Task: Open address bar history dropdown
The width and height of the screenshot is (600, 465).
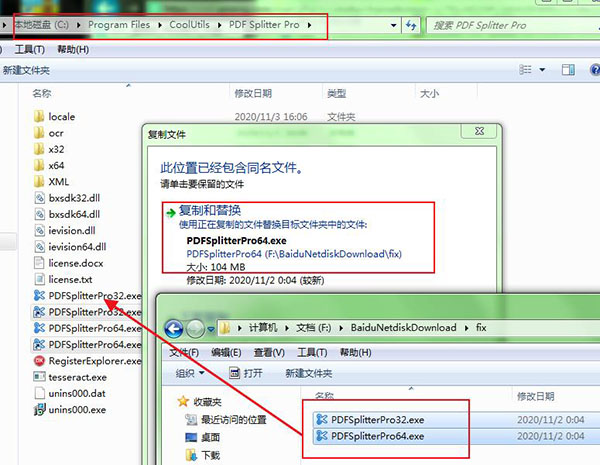Action: pyautogui.click(x=393, y=25)
